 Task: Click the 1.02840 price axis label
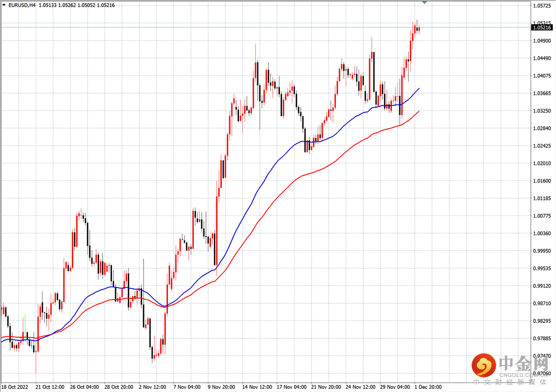(x=541, y=128)
